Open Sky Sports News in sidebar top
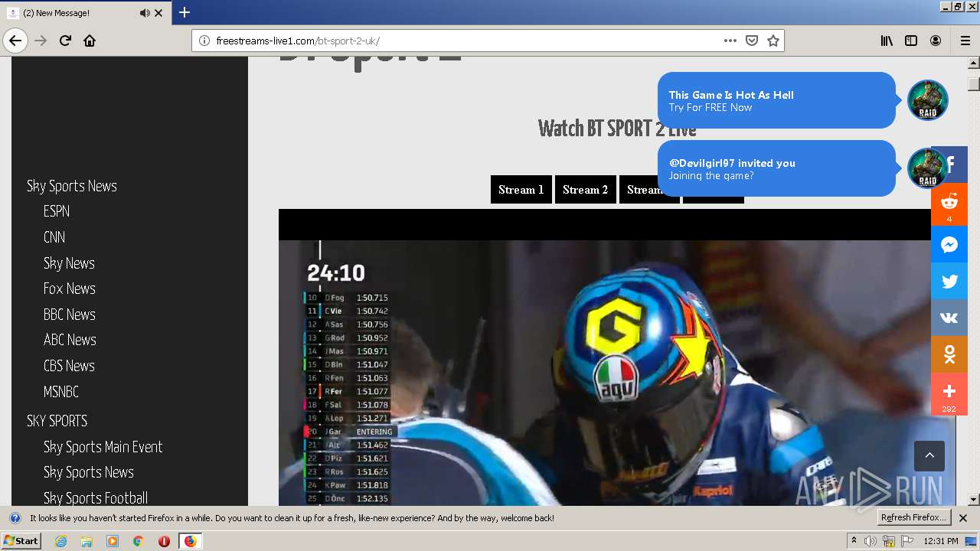Screen dimensions: 980x551 click(x=72, y=186)
